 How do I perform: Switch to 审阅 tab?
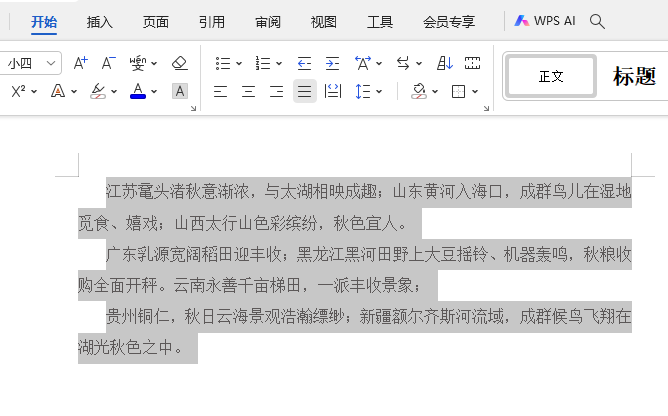(x=268, y=21)
